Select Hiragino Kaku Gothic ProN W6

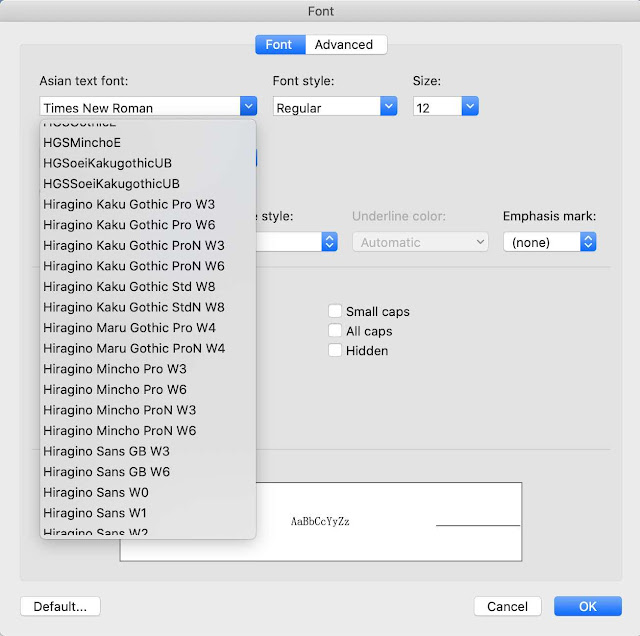tap(148, 266)
